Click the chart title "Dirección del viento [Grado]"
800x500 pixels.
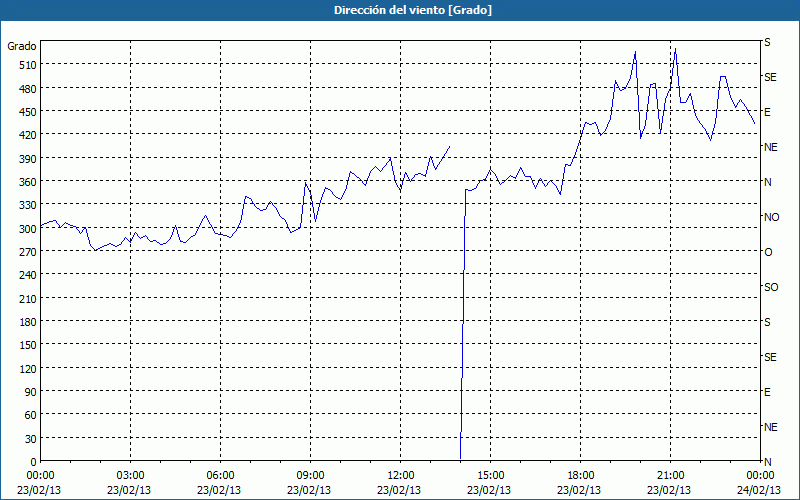click(413, 10)
